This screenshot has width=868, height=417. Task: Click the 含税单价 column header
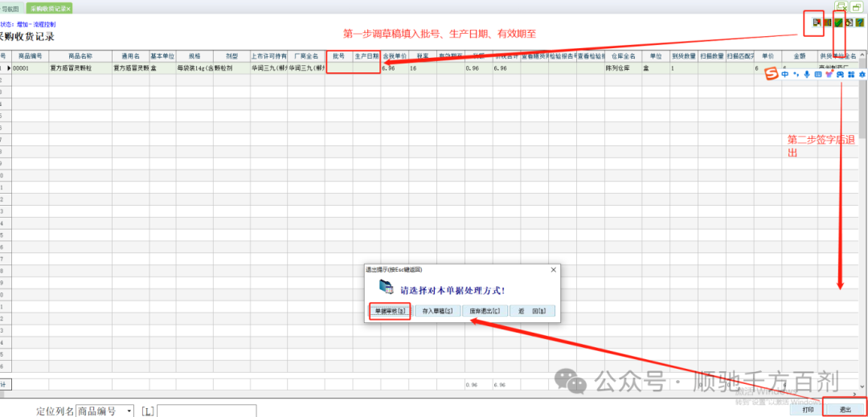395,56
